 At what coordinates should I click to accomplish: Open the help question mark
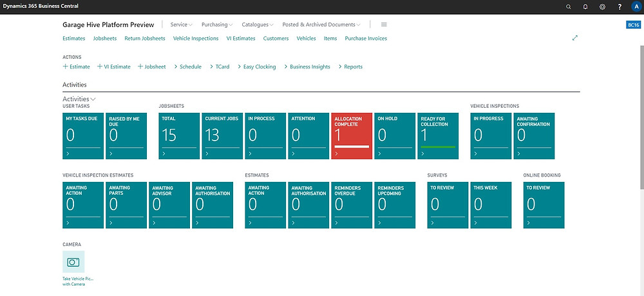pos(620,6)
